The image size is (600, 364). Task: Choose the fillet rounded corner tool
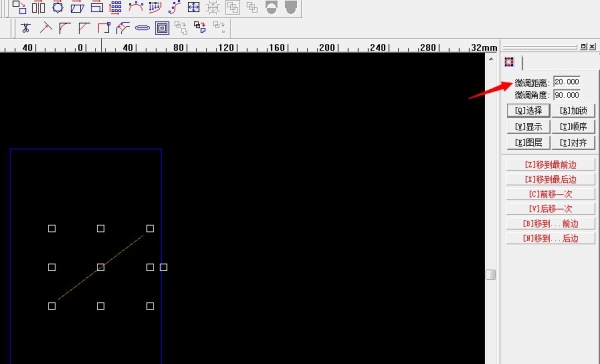tap(65, 28)
